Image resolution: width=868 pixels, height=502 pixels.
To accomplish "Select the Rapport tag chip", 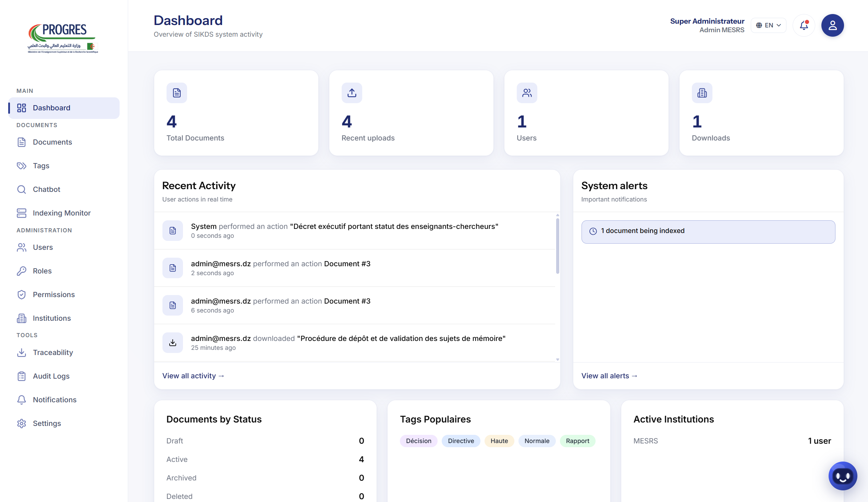I will pos(577,441).
